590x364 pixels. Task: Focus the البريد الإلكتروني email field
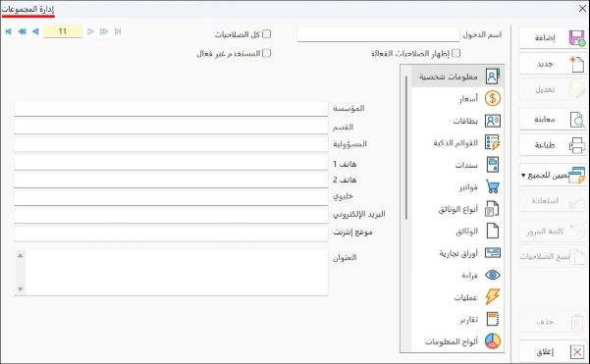click(x=171, y=216)
